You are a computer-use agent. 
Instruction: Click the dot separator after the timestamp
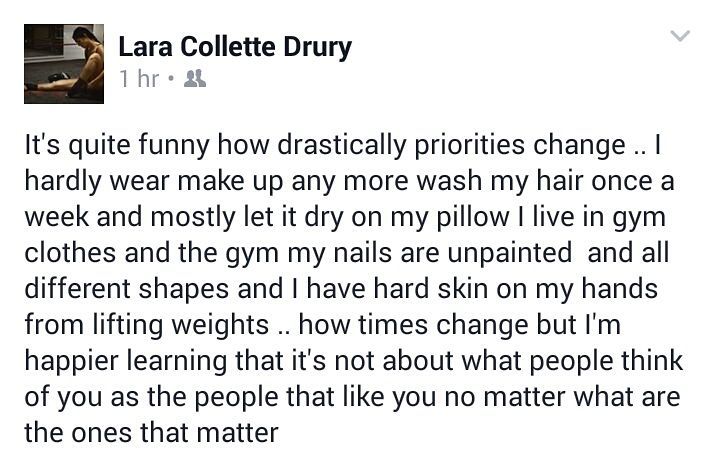click(172, 78)
